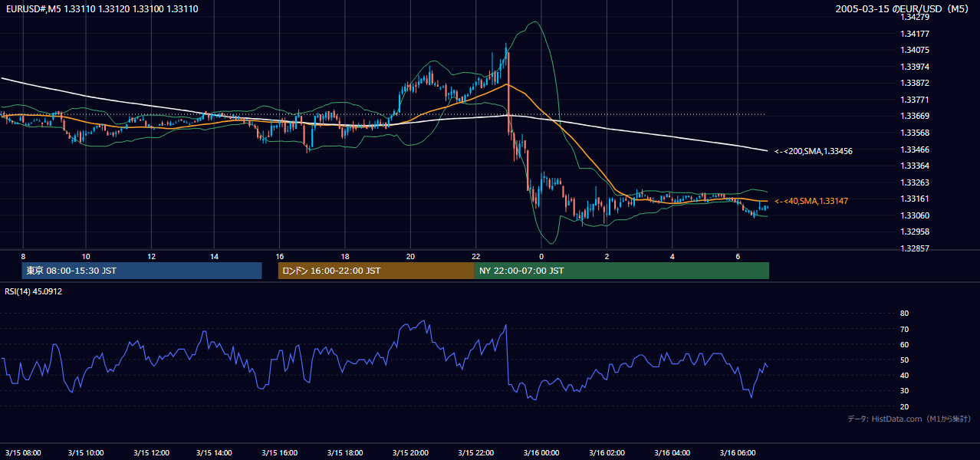This screenshot has height=460, width=980.
Task: Click price axis label 1.32958
Action: (916, 232)
